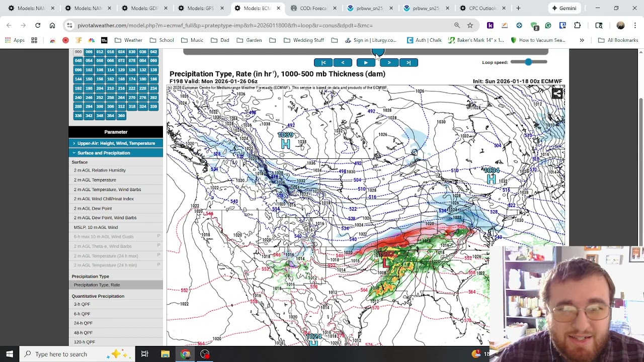
Task: Open Task View on the taskbar
Action: tap(144, 354)
